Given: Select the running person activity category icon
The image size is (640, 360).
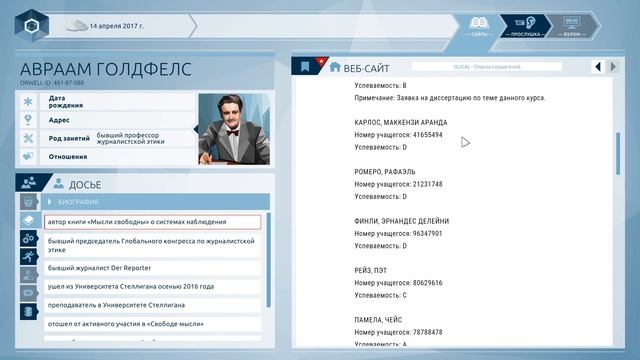Looking at the screenshot, I should 28,256.
